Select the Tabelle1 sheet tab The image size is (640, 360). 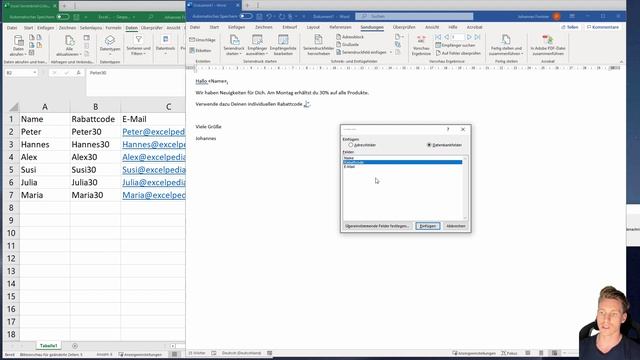click(49, 346)
